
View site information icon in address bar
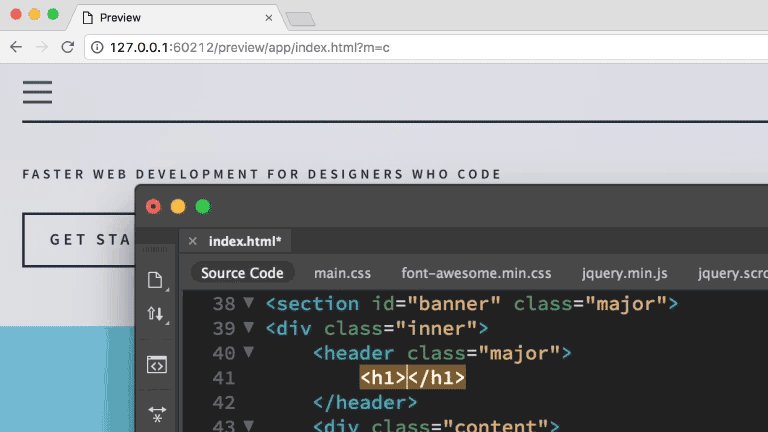pyautogui.click(x=97, y=47)
